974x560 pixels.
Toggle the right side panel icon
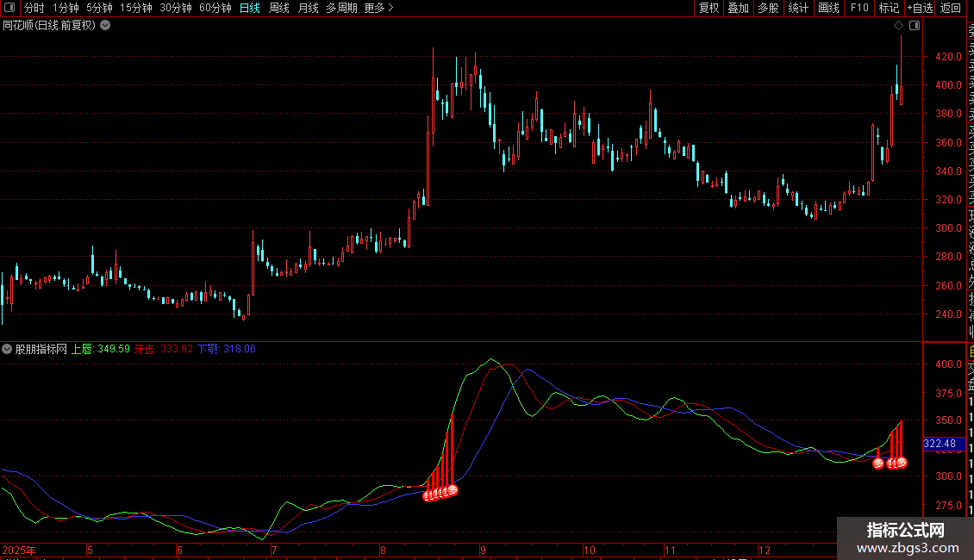pos(915,26)
